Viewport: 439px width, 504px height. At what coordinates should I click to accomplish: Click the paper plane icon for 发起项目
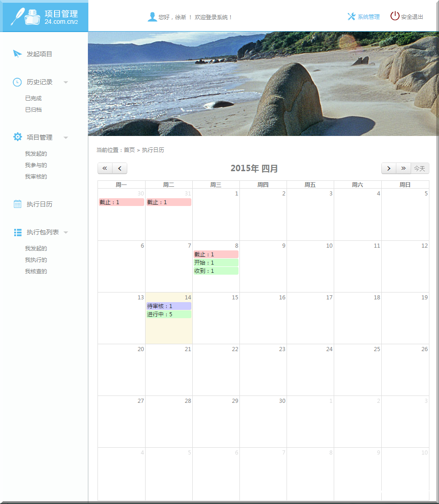(17, 54)
